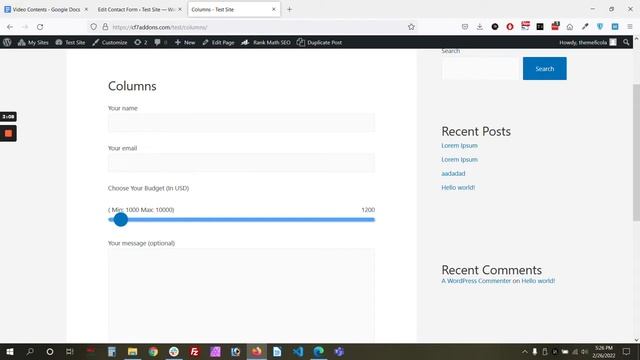Click the admin bar search magnifier

626,42
